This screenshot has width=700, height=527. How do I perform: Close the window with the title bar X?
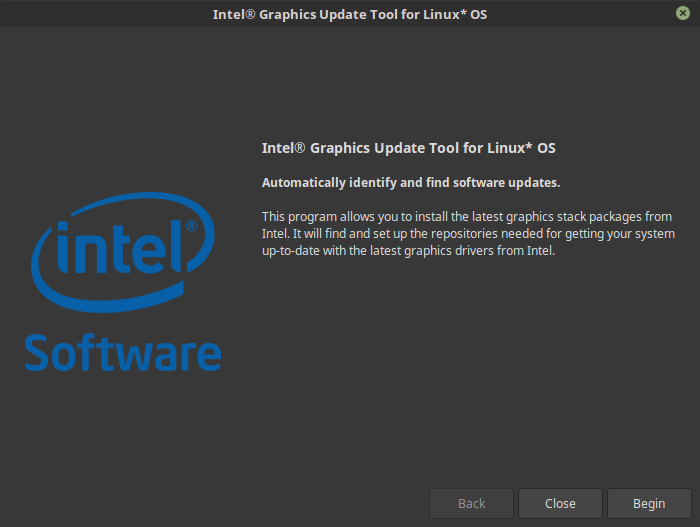pyautogui.click(x=683, y=13)
